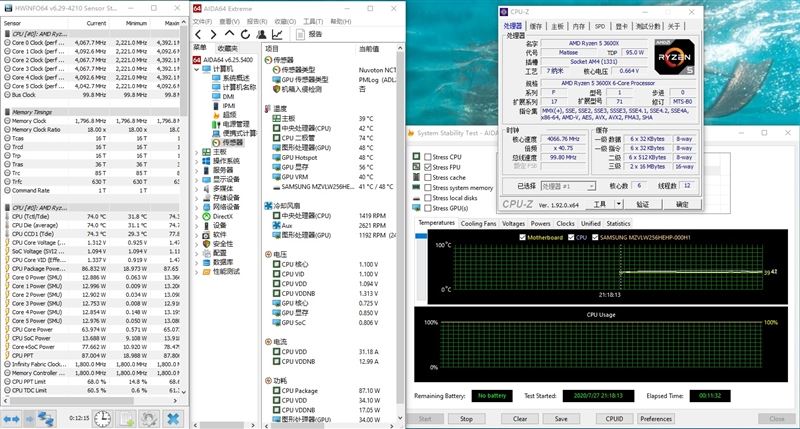This screenshot has width=800, height=429.
Task: Click the AIDA64 refresh icon
Action: (x=245, y=34)
